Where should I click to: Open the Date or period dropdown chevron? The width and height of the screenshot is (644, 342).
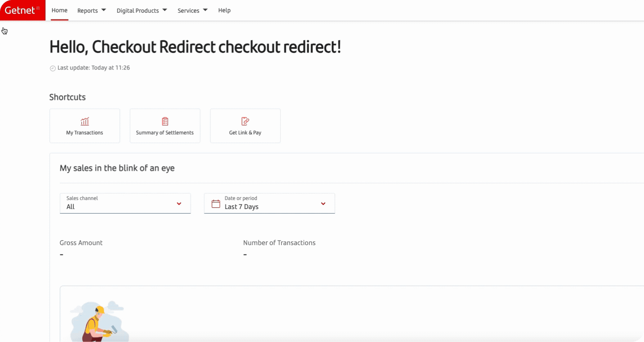(323, 204)
